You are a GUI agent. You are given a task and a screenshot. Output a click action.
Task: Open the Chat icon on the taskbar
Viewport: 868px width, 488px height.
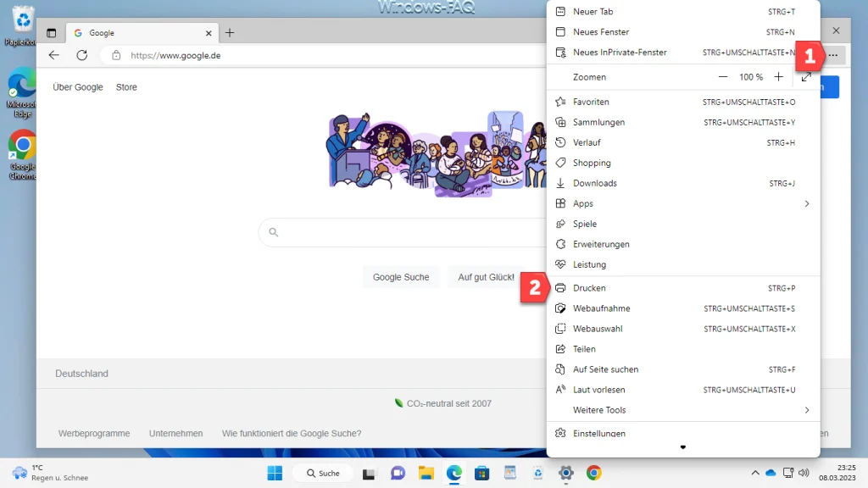pos(398,473)
